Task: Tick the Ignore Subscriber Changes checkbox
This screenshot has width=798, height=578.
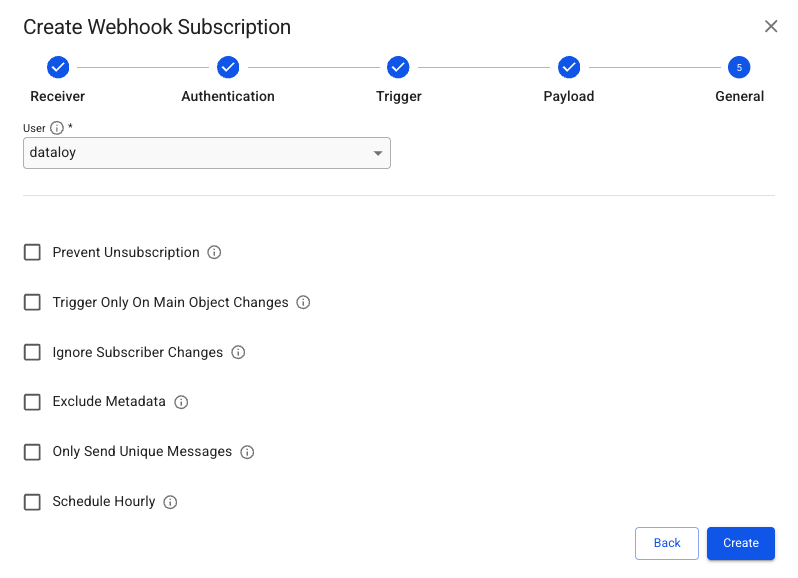Action: click(x=33, y=352)
